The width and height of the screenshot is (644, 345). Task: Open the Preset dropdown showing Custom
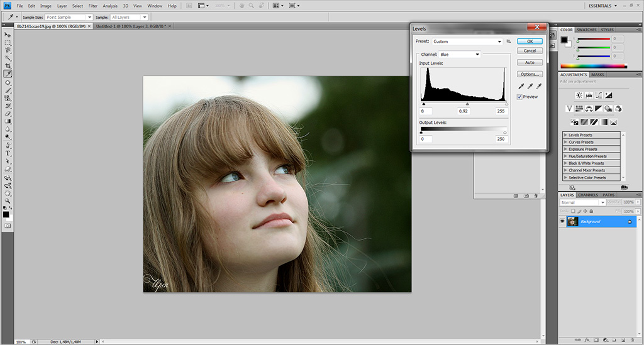tap(467, 41)
